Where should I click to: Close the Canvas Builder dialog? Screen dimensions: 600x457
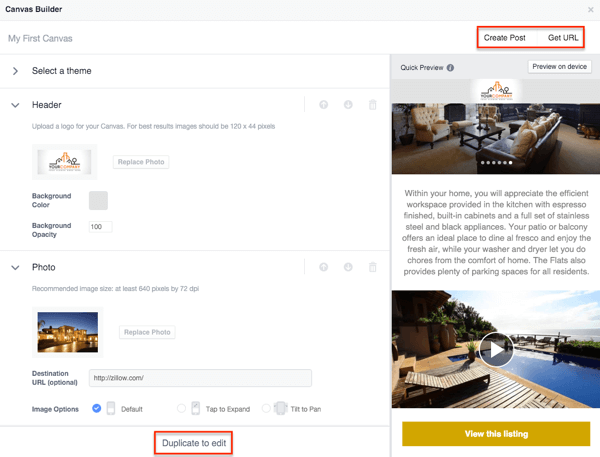[590, 10]
